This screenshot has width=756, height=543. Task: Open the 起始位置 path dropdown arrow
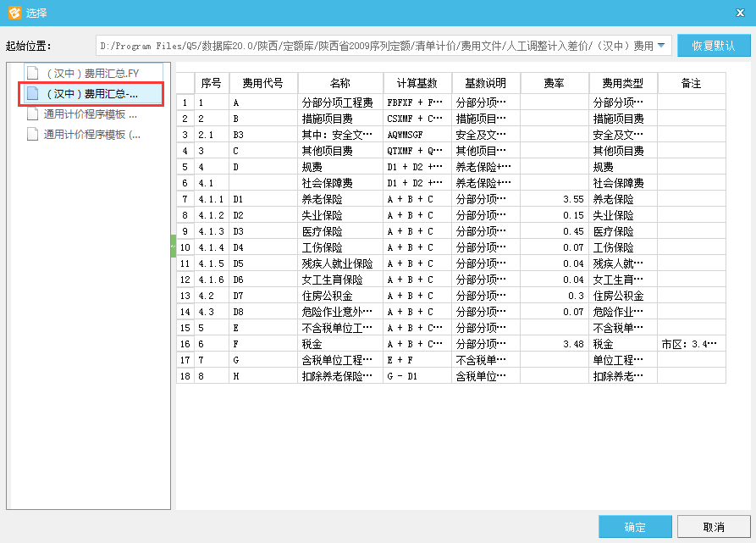click(661, 45)
